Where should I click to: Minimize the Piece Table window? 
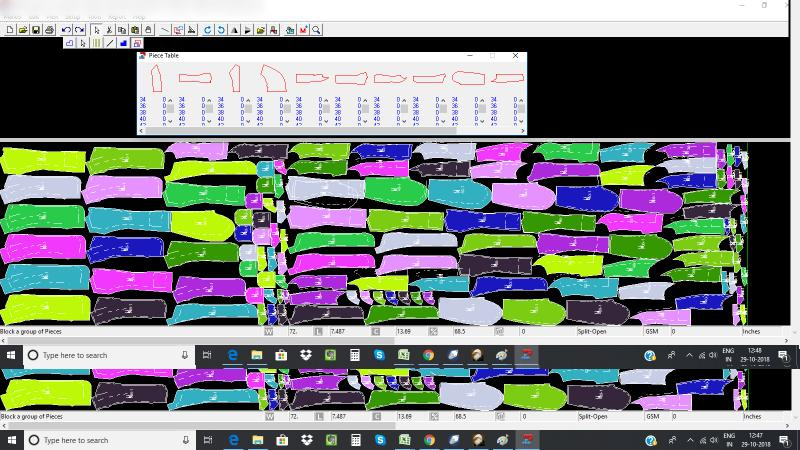[x=470, y=56]
